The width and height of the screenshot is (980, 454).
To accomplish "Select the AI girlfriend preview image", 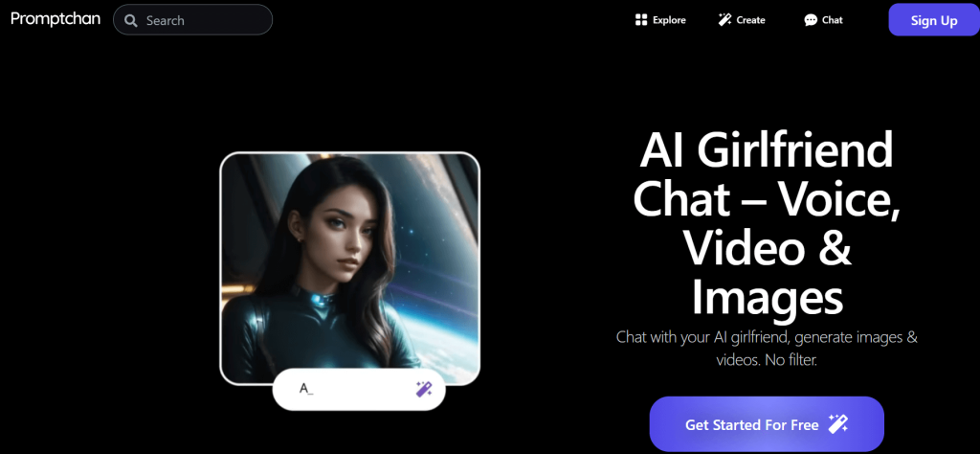I will tap(350, 267).
